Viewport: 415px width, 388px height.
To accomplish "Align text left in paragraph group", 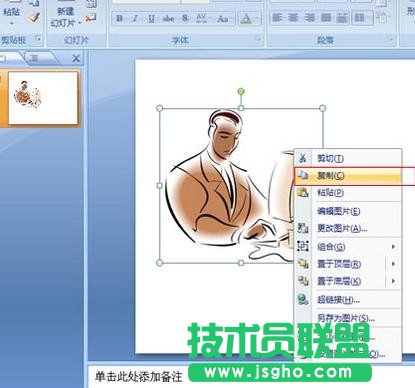I will 277,18.
